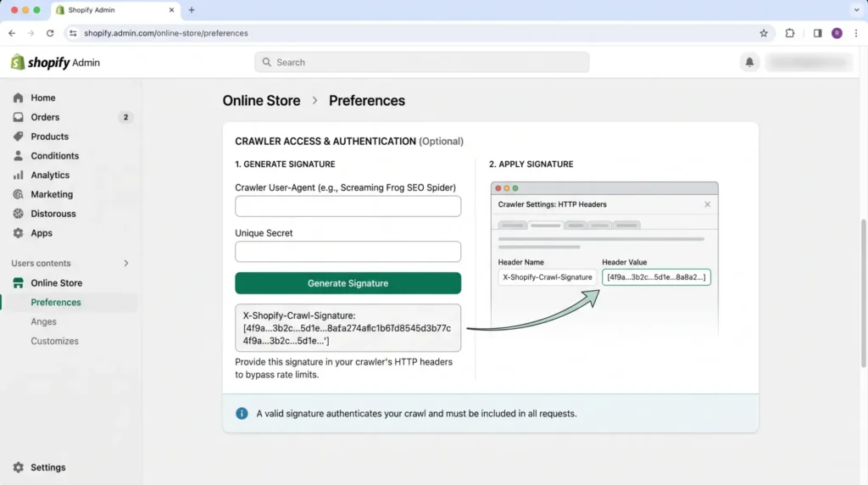868x485 pixels.
Task: Close the Crawler Settings HTTP Headers dialog
Action: click(x=708, y=204)
